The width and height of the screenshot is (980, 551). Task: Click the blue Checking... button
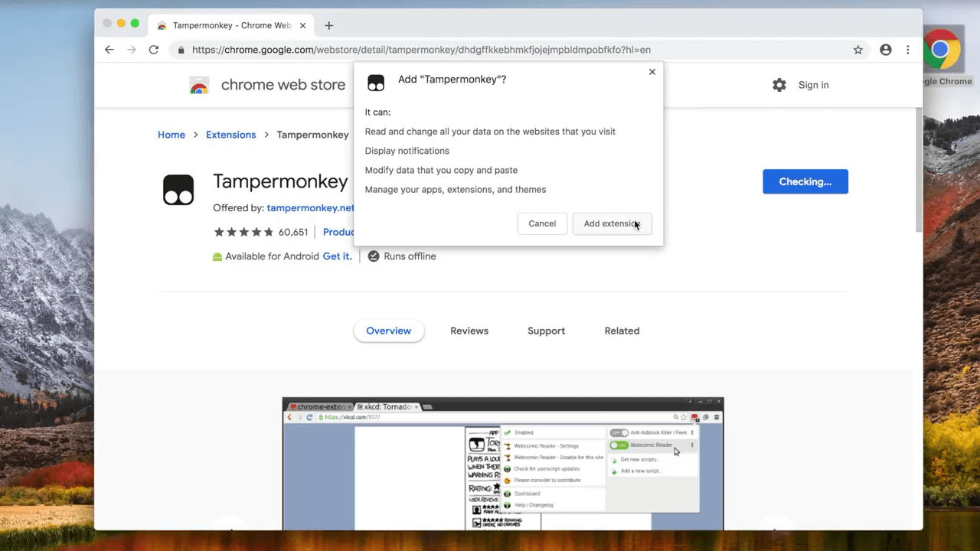click(805, 181)
